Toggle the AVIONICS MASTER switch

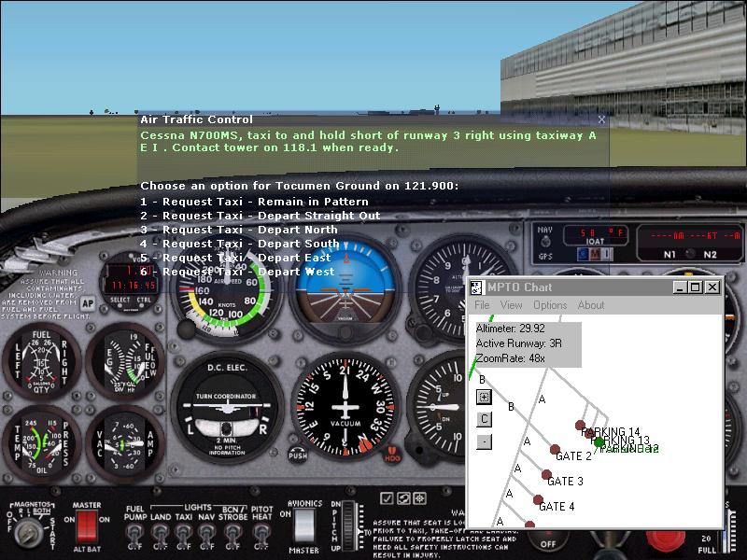pyautogui.click(x=303, y=526)
